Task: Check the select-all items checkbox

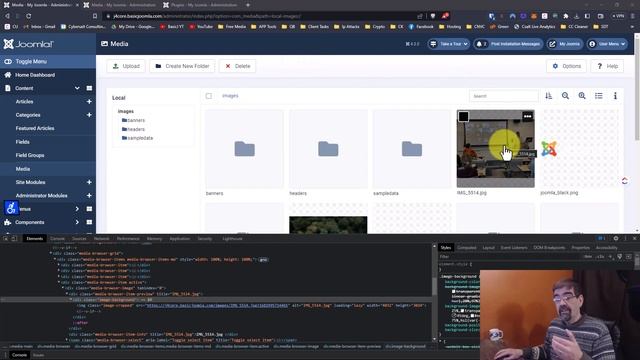Action: tap(209, 96)
